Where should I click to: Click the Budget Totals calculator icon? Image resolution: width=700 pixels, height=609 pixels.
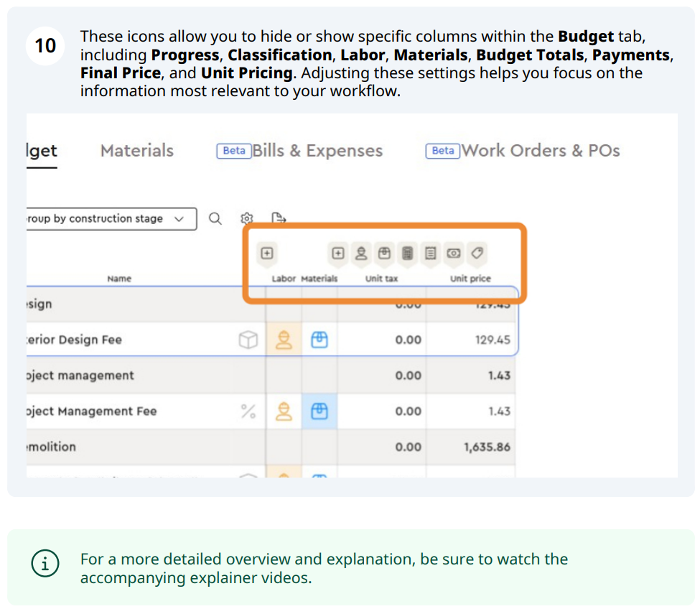click(407, 253)
